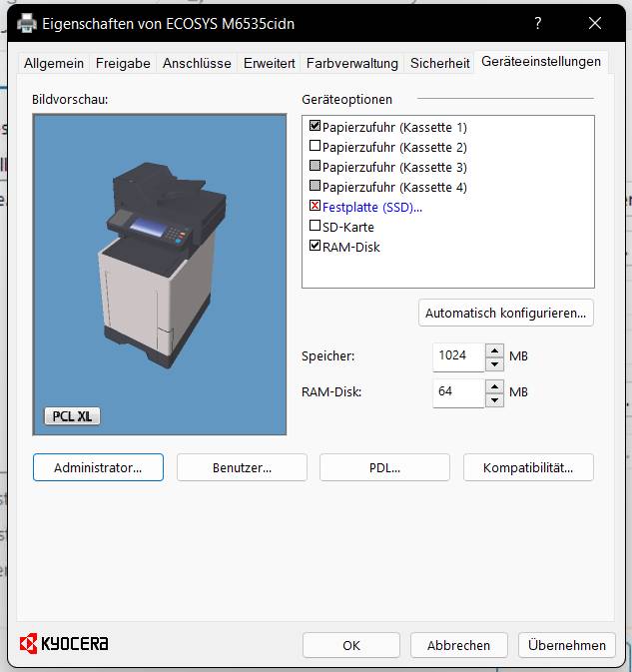Select the SD-Karte label text

coord(348,227)
